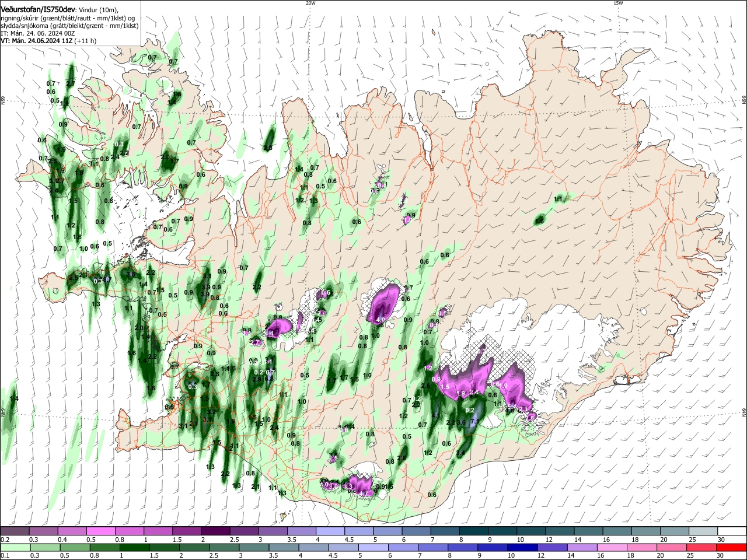Click the '3.8' rain value over the western peninsula
Viewport: 747px width, 560px height.
[x=131, y=274]
